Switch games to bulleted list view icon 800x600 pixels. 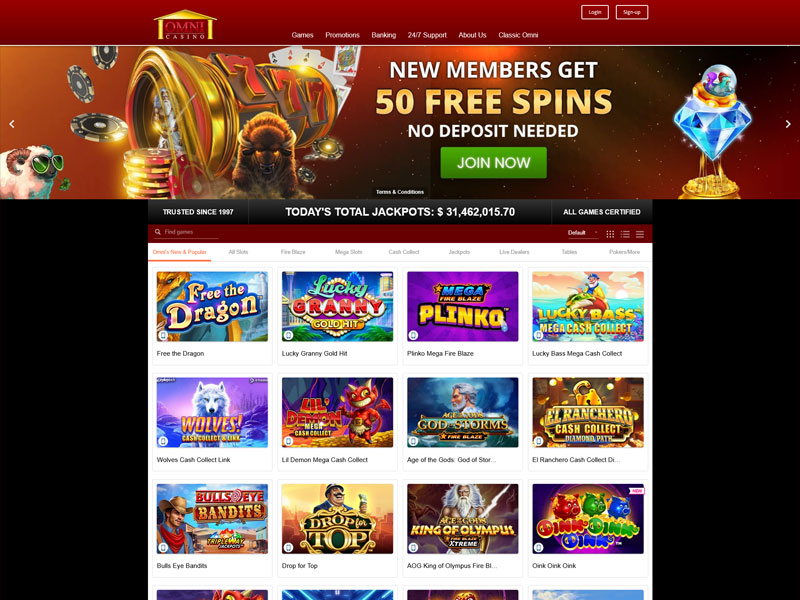pos(625,234)
